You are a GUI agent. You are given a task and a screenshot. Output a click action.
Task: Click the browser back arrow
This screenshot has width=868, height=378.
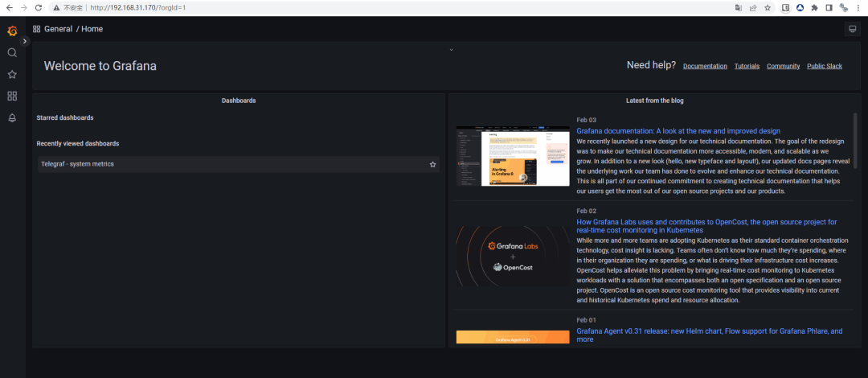tap(10, 8)
